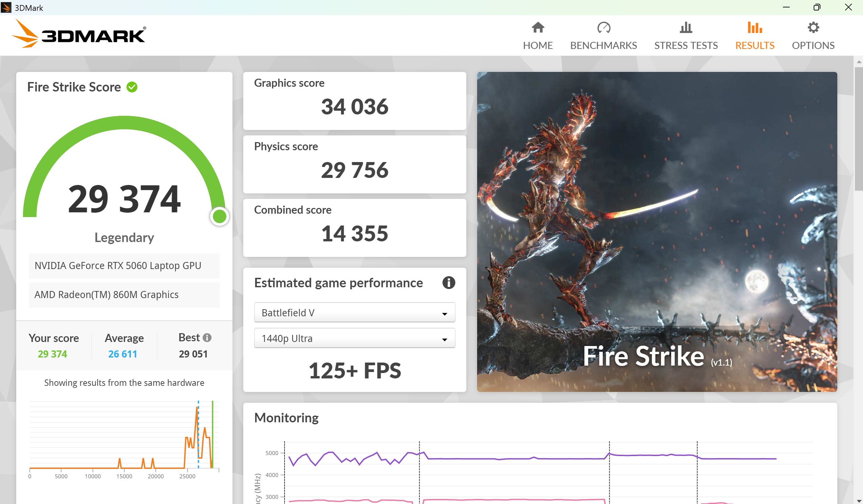Click the Home house icon
The width and height of the screenshot is (863, 504).
point(538,27)
